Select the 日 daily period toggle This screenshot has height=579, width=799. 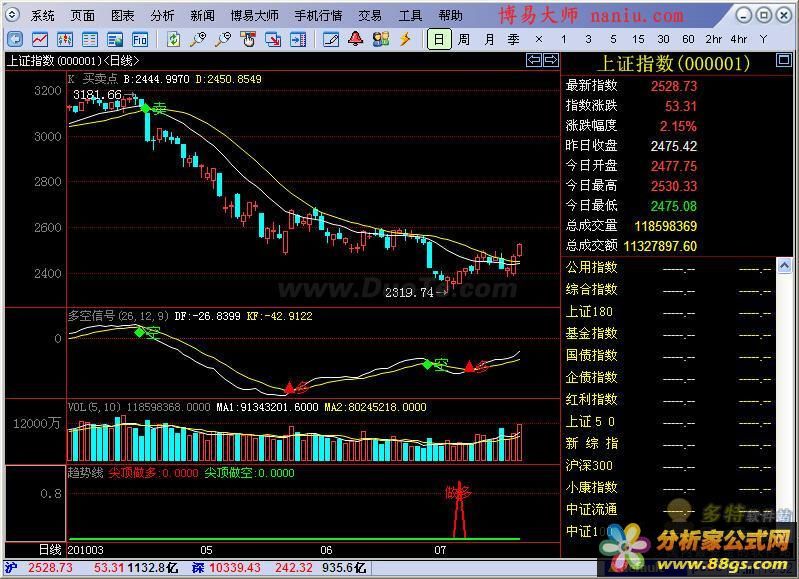(439, 39)
